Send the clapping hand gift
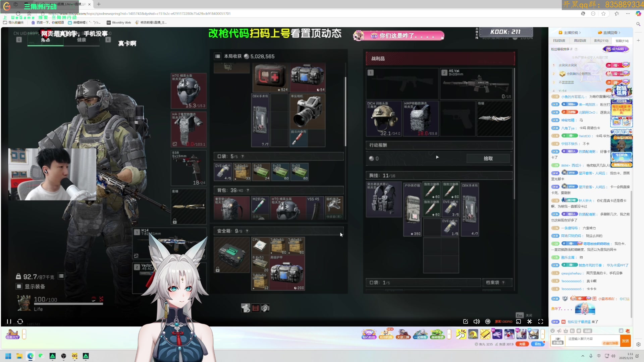This screenshot has width=644, height=362. coord(461,334)
